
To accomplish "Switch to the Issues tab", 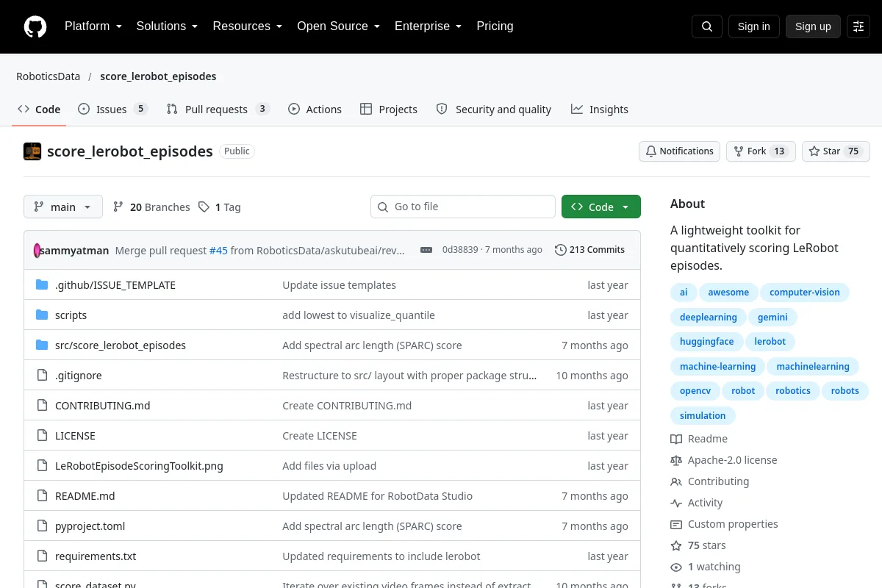I will (113, 109).
